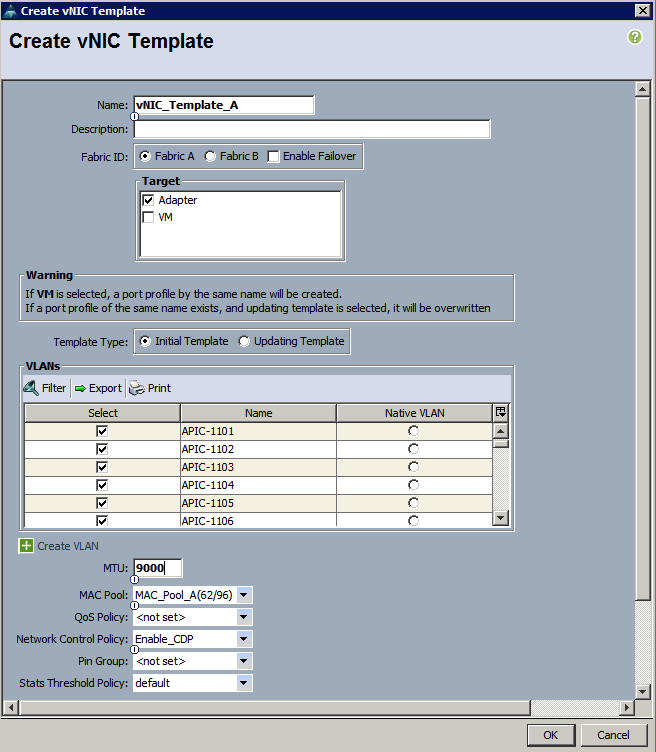The image size is (656, 752).
Task: Uncheck the APIC-1102 select checkbox
Action: 102,449
